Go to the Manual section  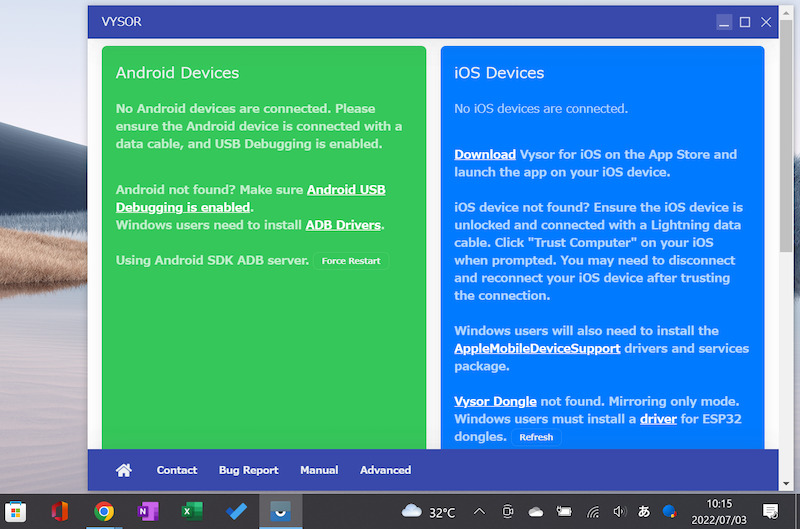tap(319, 470)
